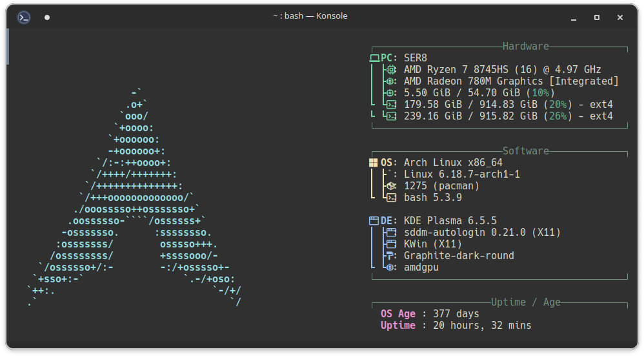The image size is (644, 356).
Task: Click the window title bash — Konsole
Action: (x=310, y=16)
